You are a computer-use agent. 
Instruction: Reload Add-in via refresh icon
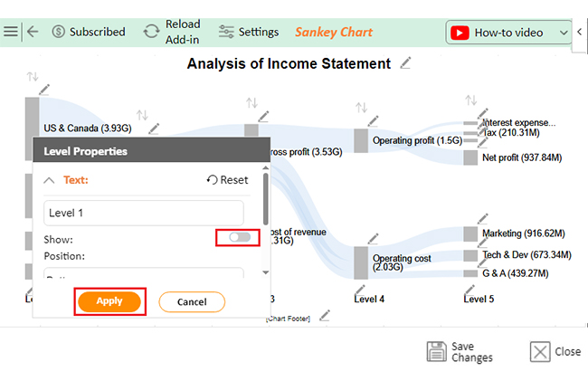pos(151,32)
